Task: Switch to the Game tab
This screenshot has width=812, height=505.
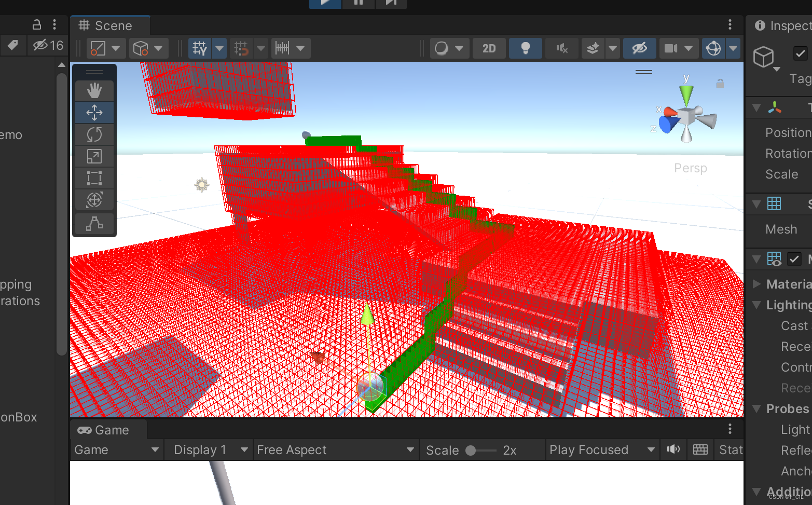Action: 102,430
